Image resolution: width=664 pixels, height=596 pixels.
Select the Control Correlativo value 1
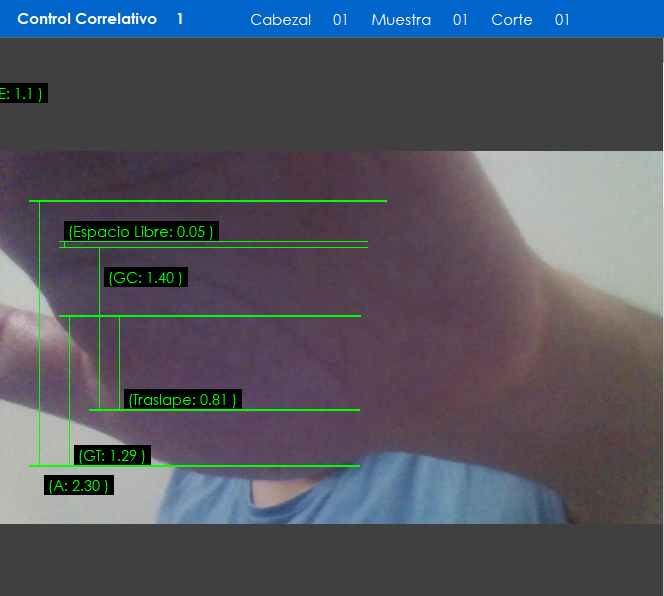[x=180, y=19]
